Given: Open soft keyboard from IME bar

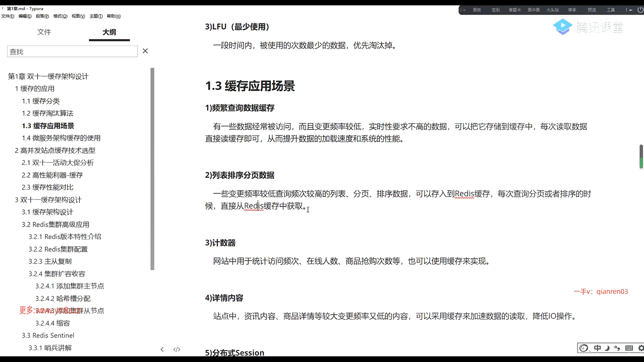Looking at the screenshot, I should [629, 348].
